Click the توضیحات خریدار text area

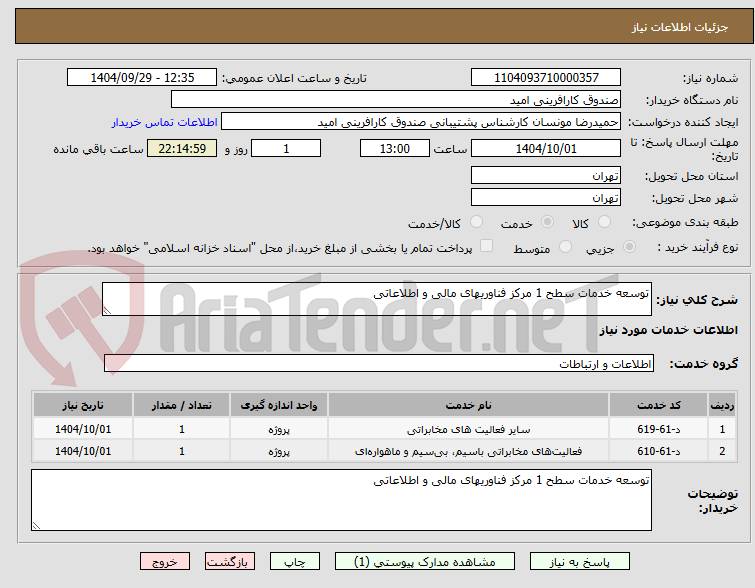(x=341, y=500)
